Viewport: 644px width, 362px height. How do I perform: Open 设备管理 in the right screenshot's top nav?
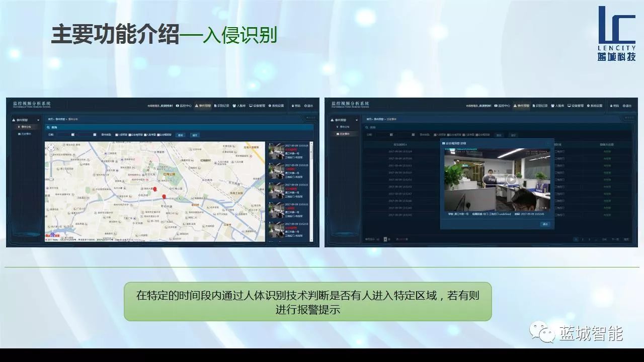coord(576,106)
